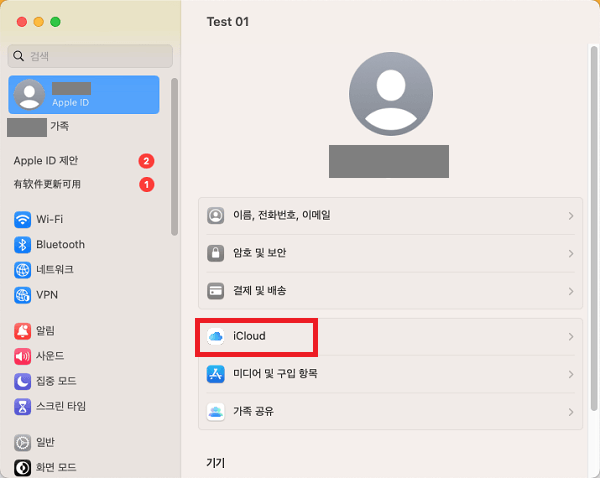Viewport: 600px width, 478px height.
Task: Expand 미디어 및 구입 항목 chevron
Action: 571,374
